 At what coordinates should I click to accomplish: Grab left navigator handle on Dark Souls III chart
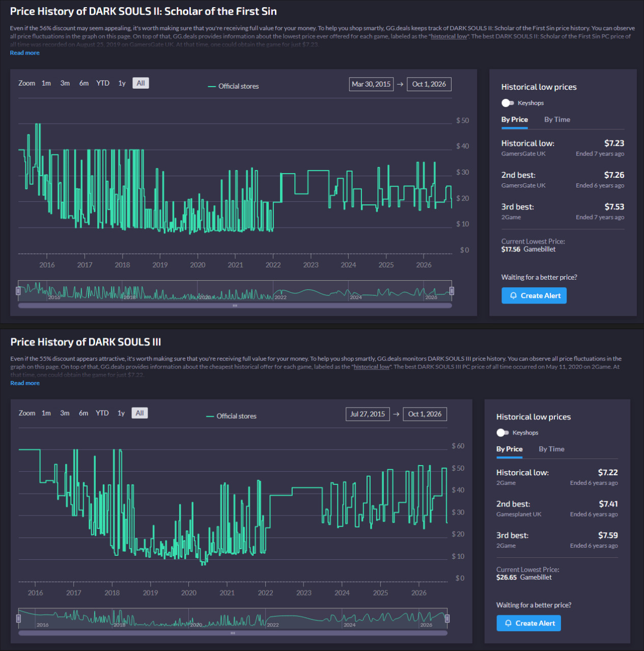coord(18,618)
